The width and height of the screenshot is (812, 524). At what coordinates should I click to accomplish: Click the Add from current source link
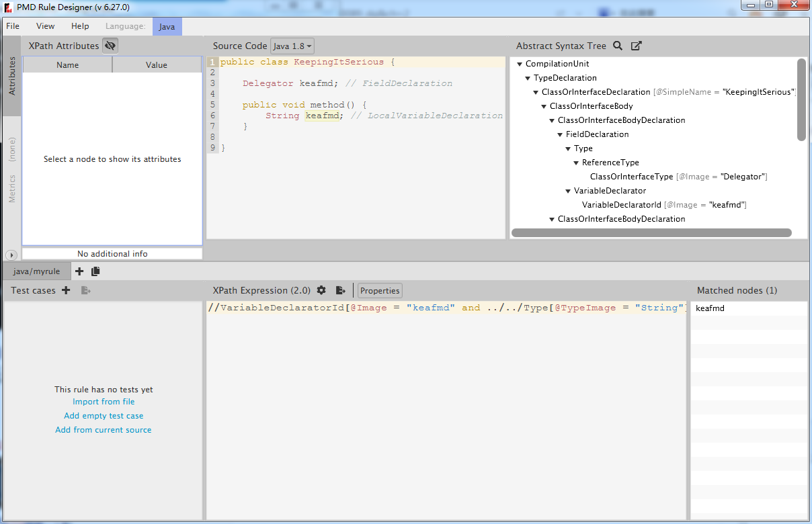point(104,430)
